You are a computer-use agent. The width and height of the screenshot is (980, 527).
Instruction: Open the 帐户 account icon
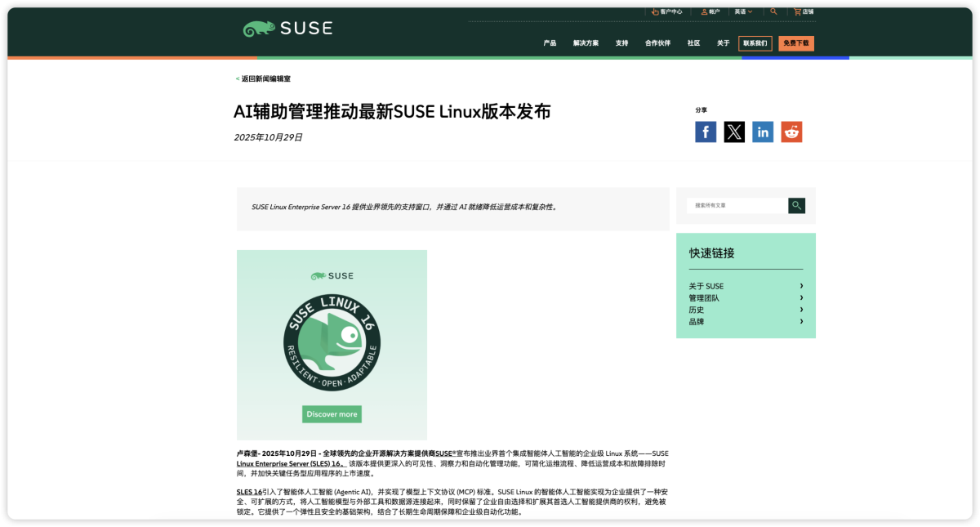coord(704,11)
